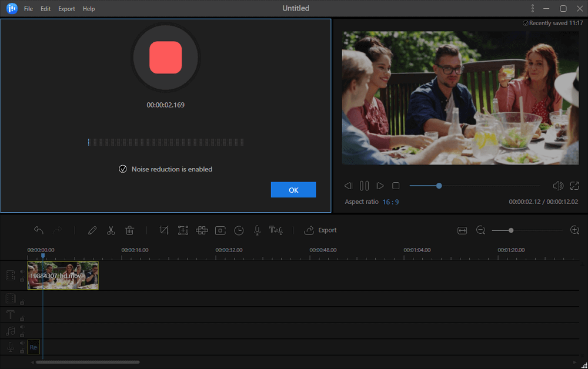Toggle the Noise reduction is enabled checkbox
The image size is (588, 369).
coord(123,169)
